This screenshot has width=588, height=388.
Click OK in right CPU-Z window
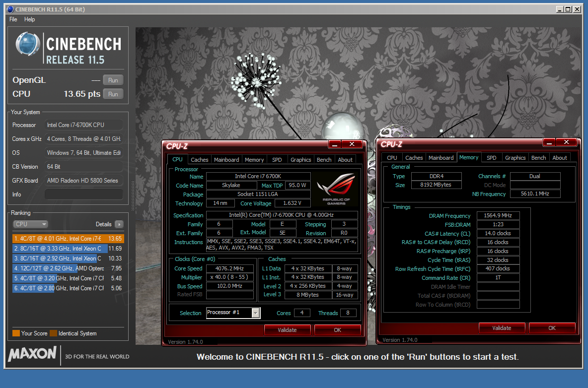tap(552, 328)
